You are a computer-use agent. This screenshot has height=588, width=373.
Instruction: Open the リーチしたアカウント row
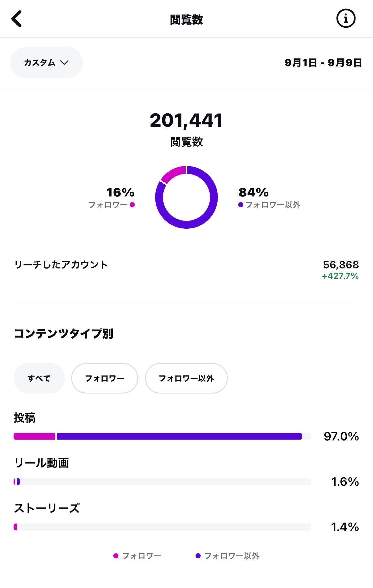[x=186, y=270]
